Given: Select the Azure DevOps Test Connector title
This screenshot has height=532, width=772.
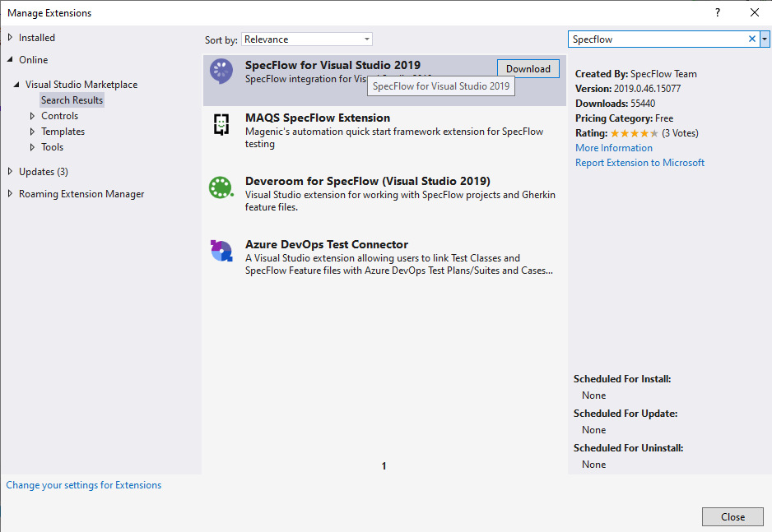Looking at the screenshot, I should pyautogui.click(x=327, y=245).
